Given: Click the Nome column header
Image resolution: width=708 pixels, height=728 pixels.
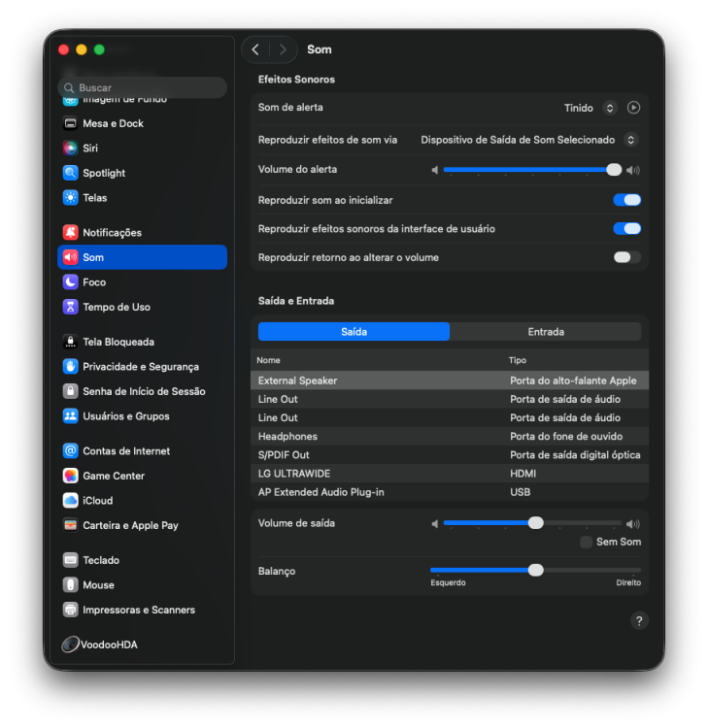Looking at the screenshot, I should (268, 360).
